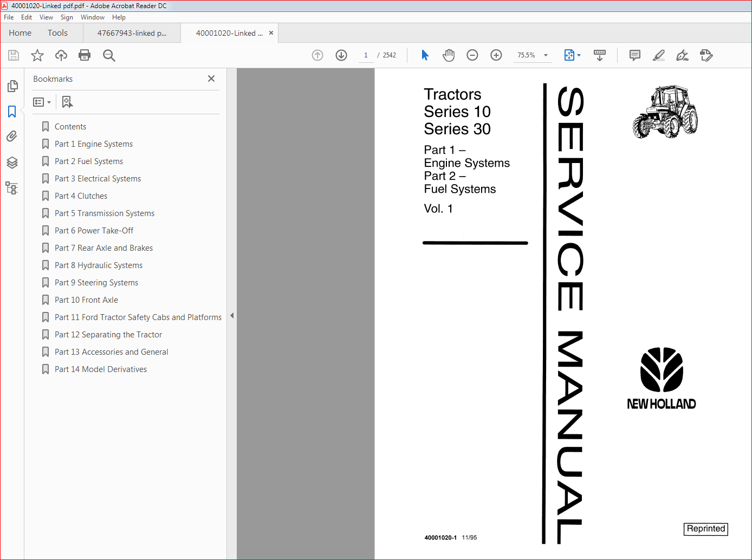
Task: Open the File menu
Action: point(9,17)
